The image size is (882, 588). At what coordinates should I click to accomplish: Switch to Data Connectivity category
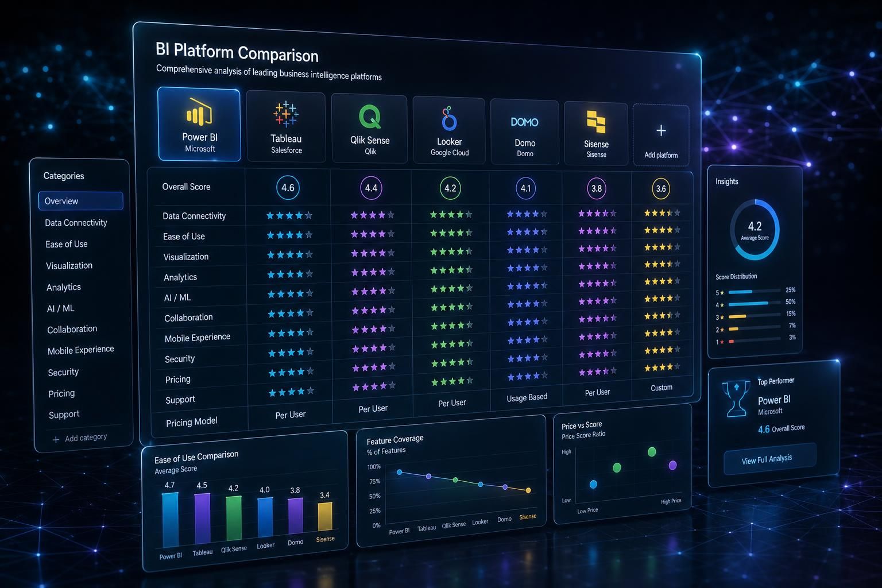pyautogui.click(x=76, y=223)
